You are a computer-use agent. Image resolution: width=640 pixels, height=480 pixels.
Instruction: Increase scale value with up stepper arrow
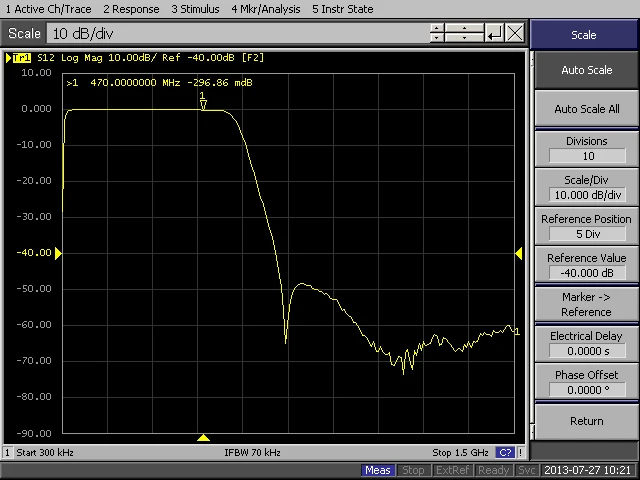437,28
